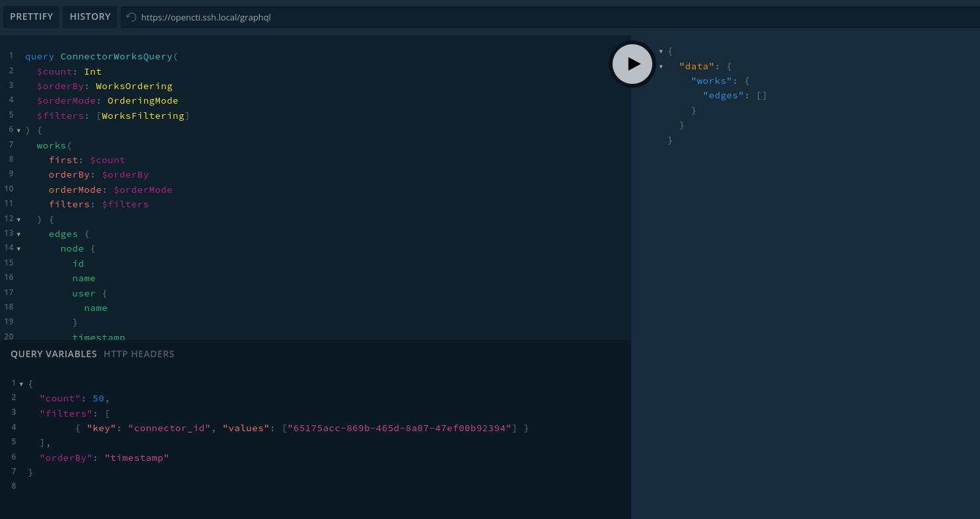The width and height of the screenshot is (980, 519).
Task: Click the "timestamp" orderBy value in variables
Action: pos(137,458)
